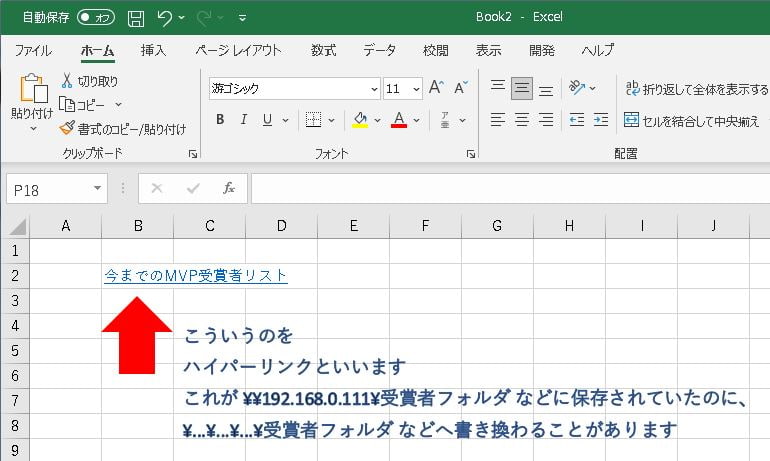Click the borders icon
Image resolution: width=770 pixels, height=461 pixels.
pos(313,119)
